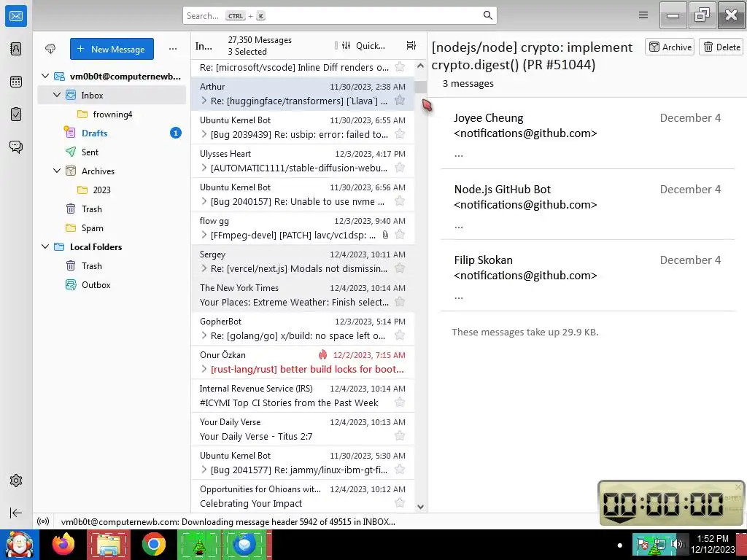Viewport: 747px width, 560px height.
Task: Select the frowning4 folder
Action: pyautogui.click(x=112, y=114)
